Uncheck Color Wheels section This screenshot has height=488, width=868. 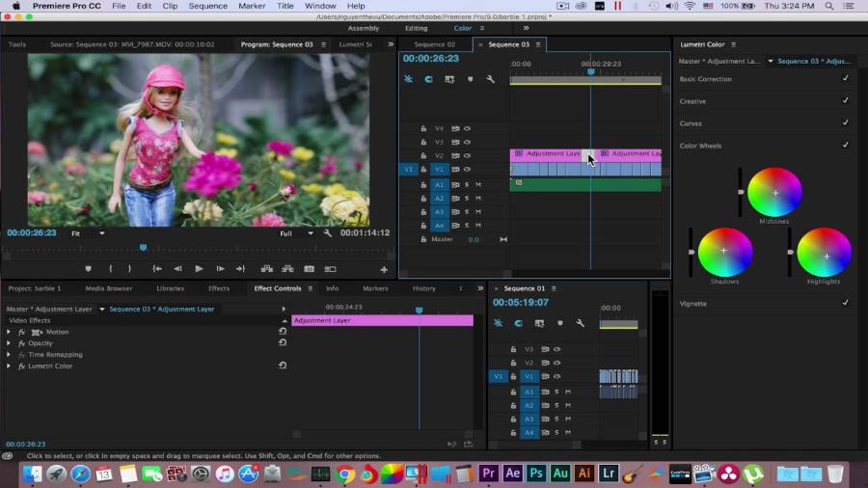845,145
